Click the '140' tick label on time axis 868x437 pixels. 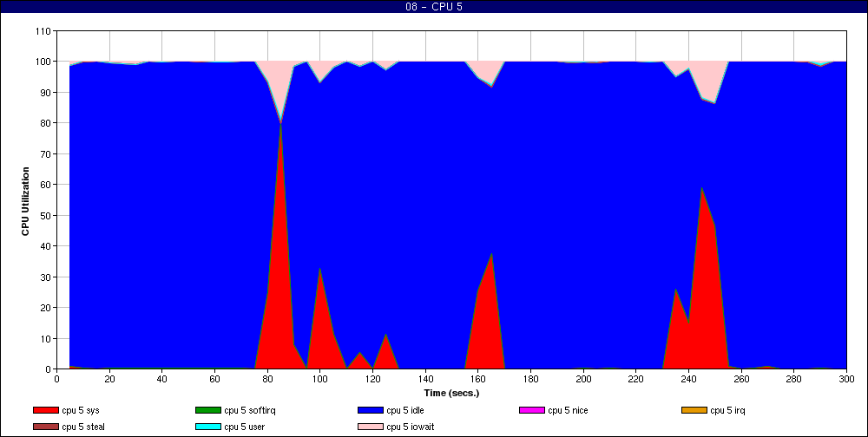[425, 379]
